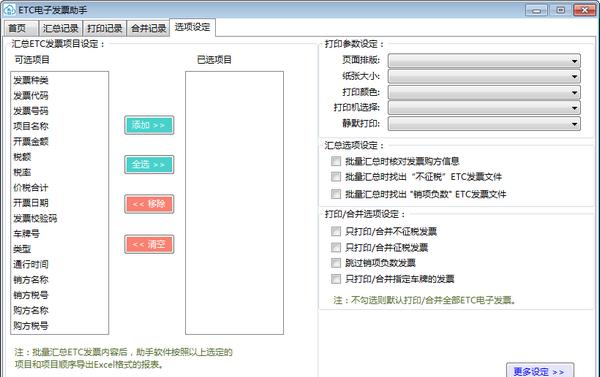Image resolution: width=600 pixels, height=377 pixels.
Task: Open the 汇总记录 tab
Action: pos(60,28)
